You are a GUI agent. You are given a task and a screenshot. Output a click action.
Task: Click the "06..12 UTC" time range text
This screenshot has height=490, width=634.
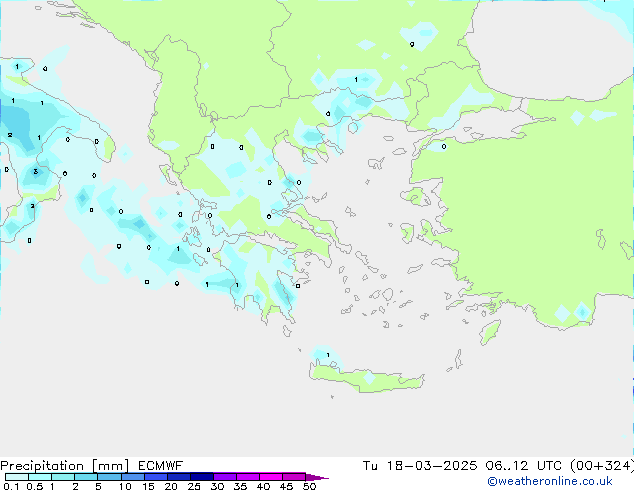[x=524, y=466]
